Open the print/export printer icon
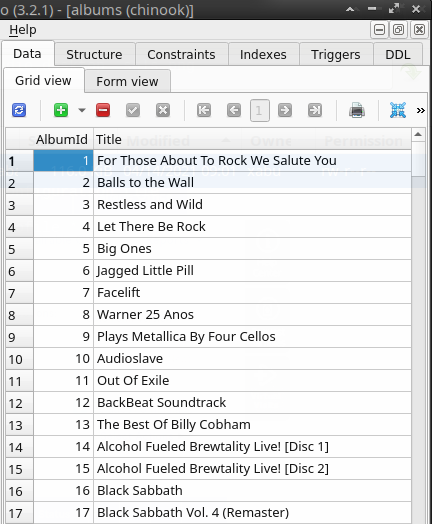 (357, 110)
